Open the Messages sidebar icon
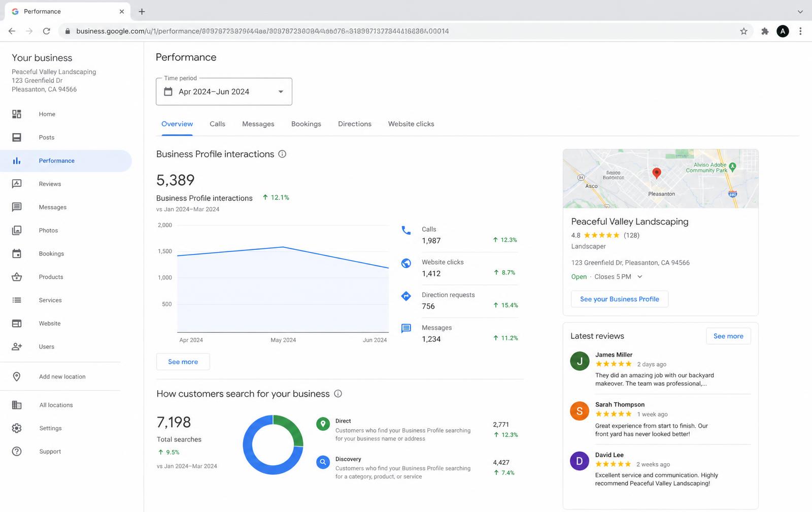 click(x=17, y=207)
